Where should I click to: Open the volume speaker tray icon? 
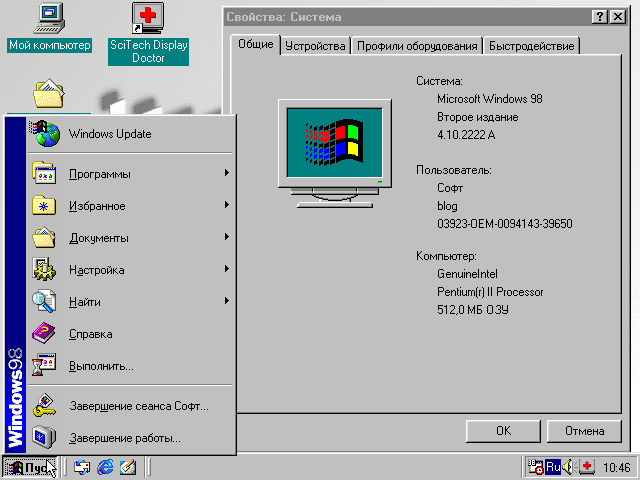[x=568, y=467]
